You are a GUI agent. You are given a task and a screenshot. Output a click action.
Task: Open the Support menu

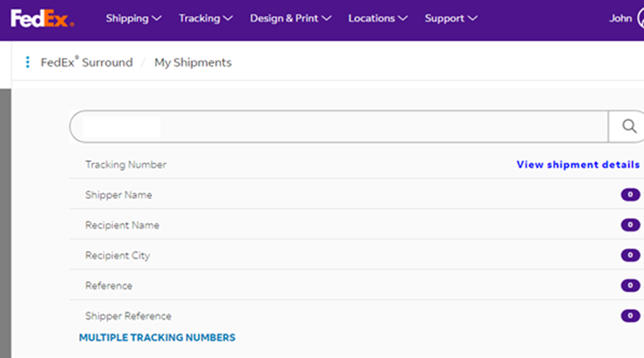click(451, 19)
